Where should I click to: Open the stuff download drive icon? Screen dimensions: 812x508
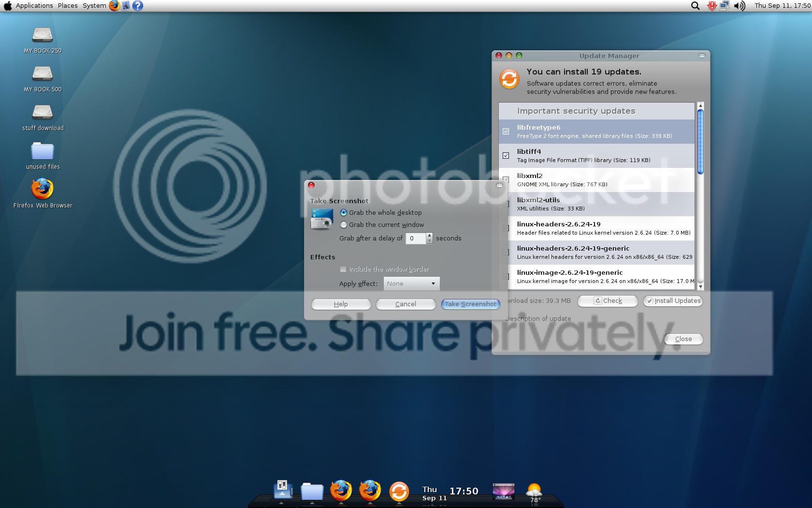[x=43, y=113]
